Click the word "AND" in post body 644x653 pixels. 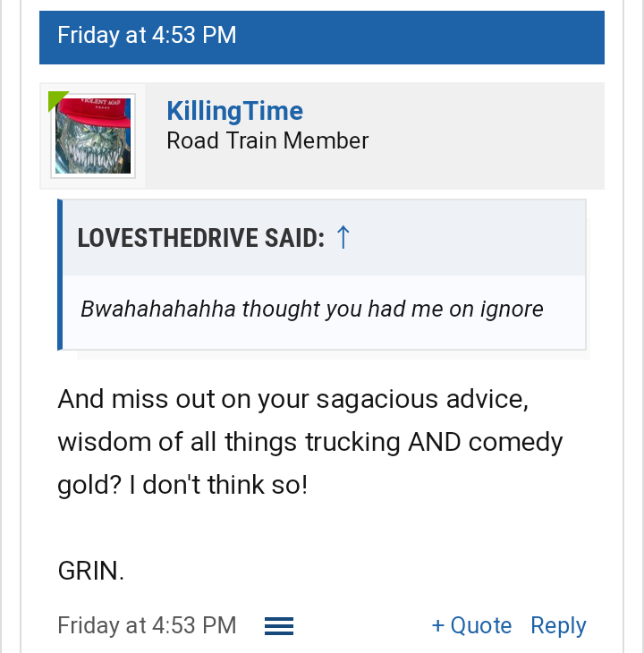[x=435, y=442]
